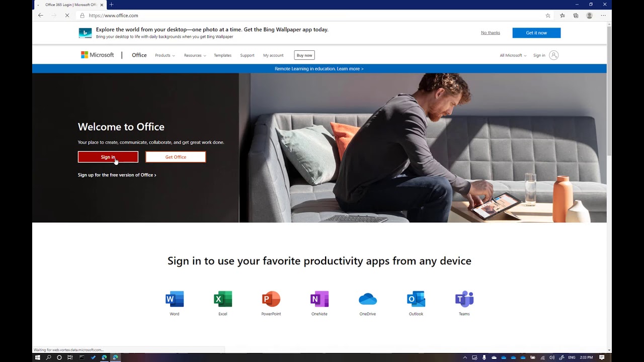Click Sign in text in the header
Viewport: 644px width, 362px height.
pos(539,55)
